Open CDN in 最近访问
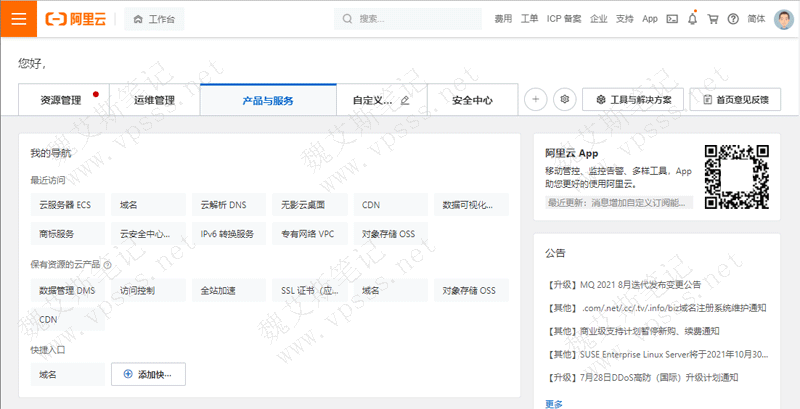The height and width of the screenshot is (409, 800). (391, 205)
